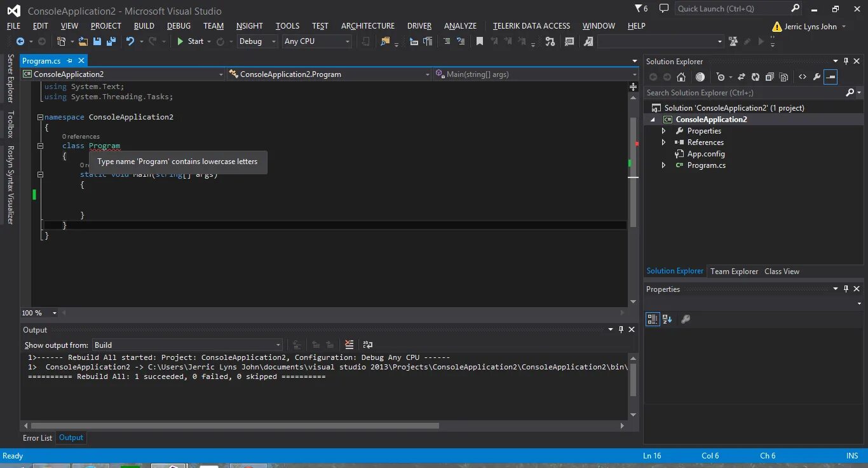This screenshot has height=468, width=868.
Task: Expand the References node in Solution Explorer
Action: pyautogui.click(x=664, y=142)
